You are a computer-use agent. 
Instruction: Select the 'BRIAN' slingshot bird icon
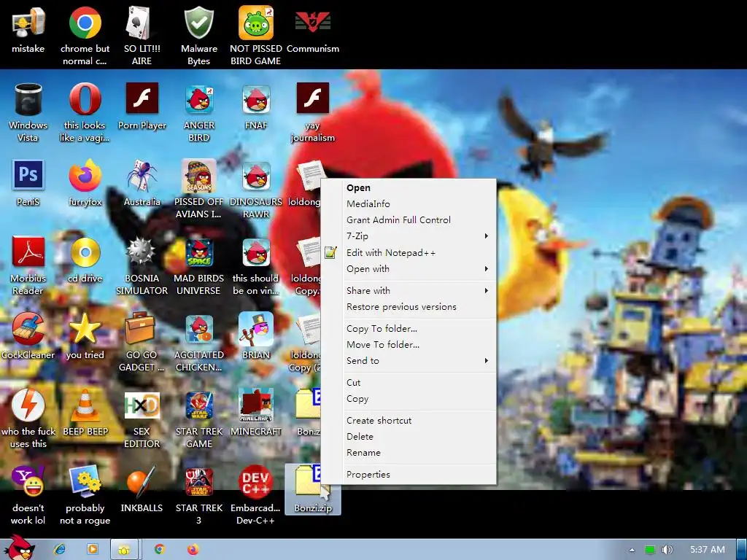[x=256, y=329]
